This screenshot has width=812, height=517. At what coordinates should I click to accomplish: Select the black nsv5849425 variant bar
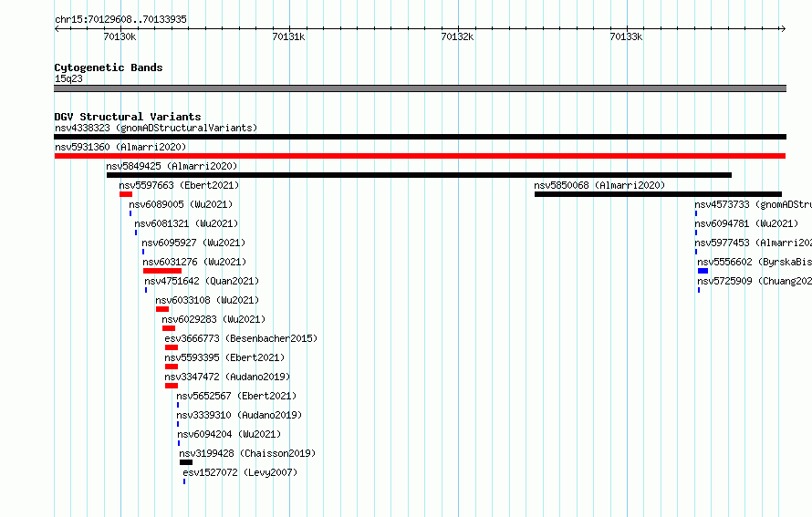[419, 175]
